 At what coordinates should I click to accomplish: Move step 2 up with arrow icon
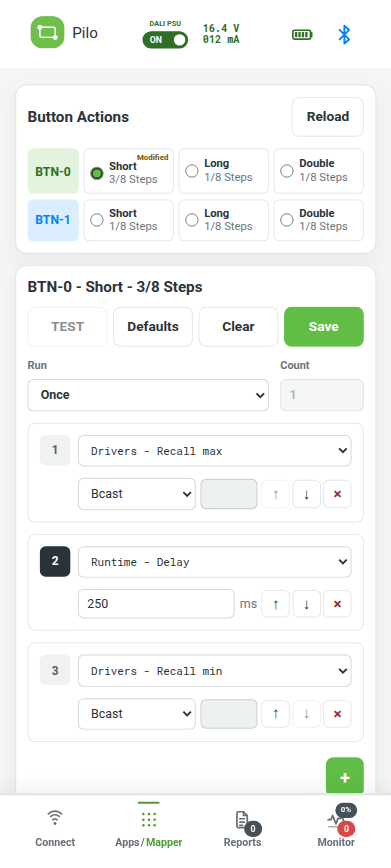(275, 604)
